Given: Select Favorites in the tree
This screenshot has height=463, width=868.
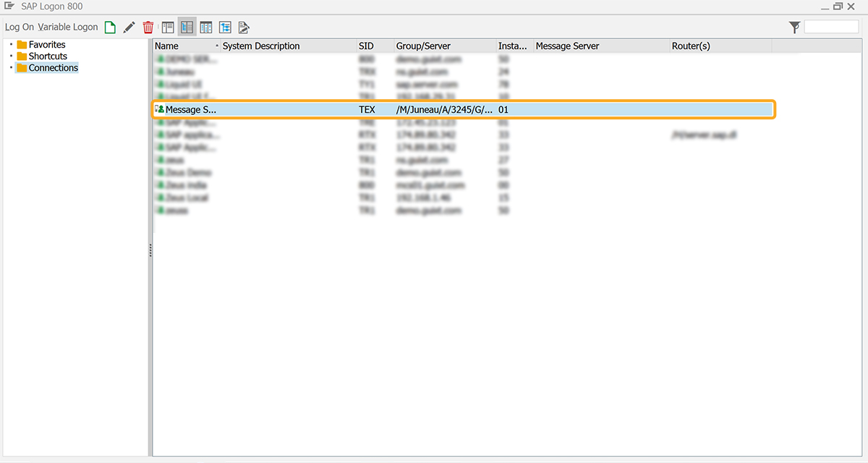Looking at the screenshot, I should (47, 45).
